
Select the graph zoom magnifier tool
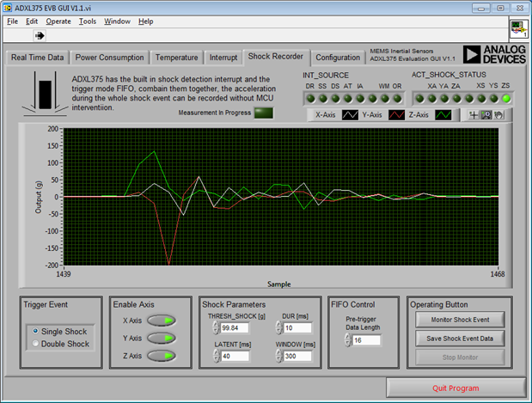click(x=486, y=114)
